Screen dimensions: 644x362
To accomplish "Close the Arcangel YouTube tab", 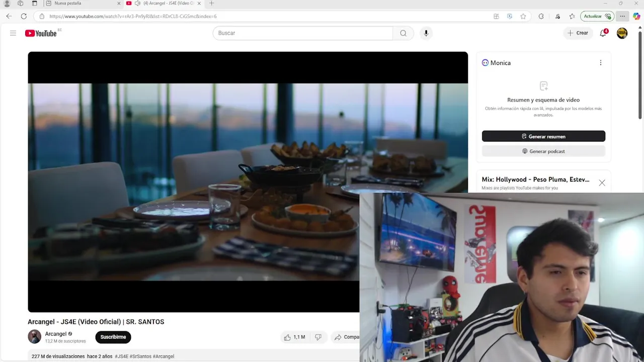I will [199, 3].
